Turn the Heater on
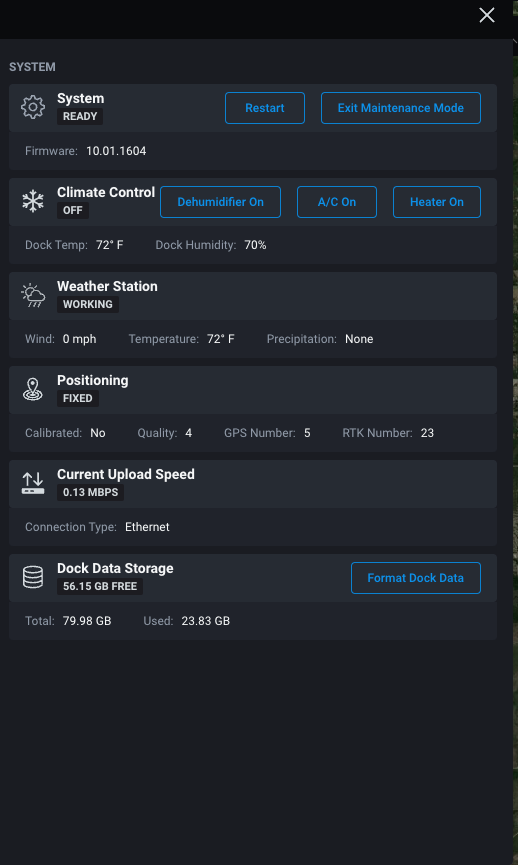This screenshot has width=518, height=865. pyautogui.click(x=436, y=202)
